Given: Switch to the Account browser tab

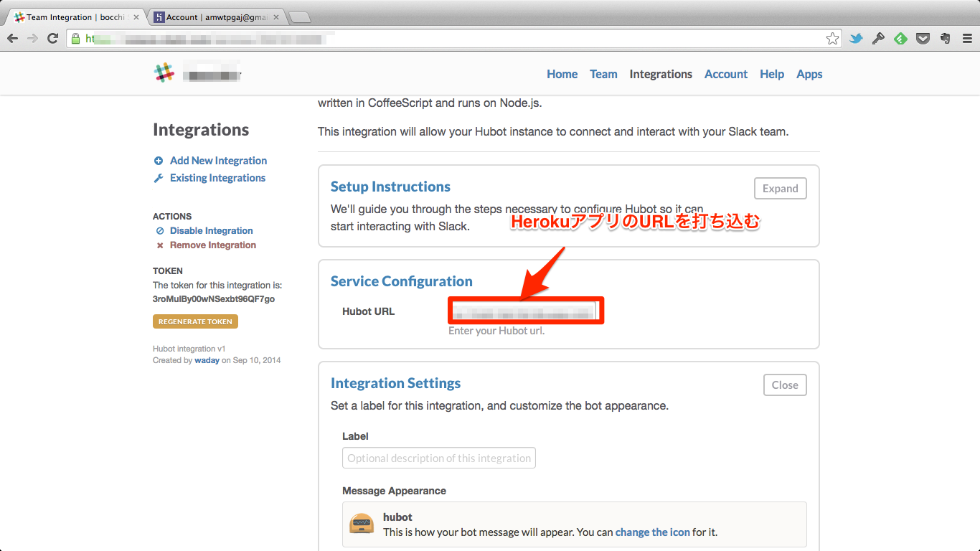Looking at the screenshot, I should pos(217,17).
